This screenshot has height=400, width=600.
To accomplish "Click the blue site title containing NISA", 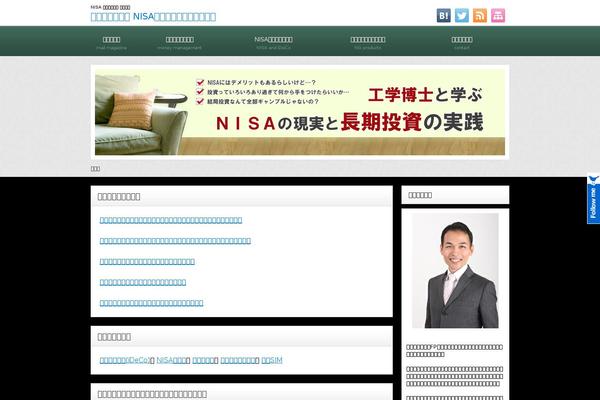I will click(153, 17).
